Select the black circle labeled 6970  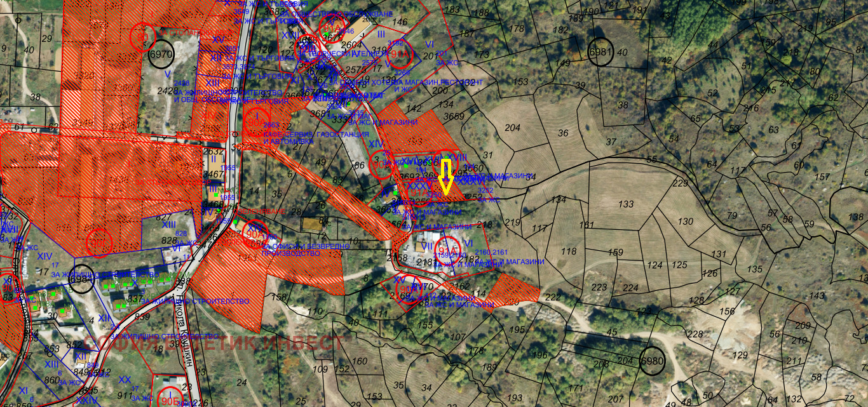coord(161,54)
